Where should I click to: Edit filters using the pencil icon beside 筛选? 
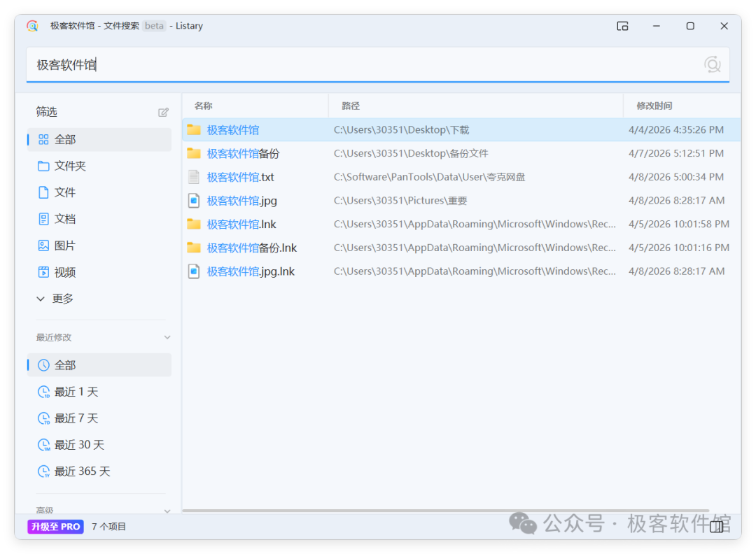[x=163, y=112]
